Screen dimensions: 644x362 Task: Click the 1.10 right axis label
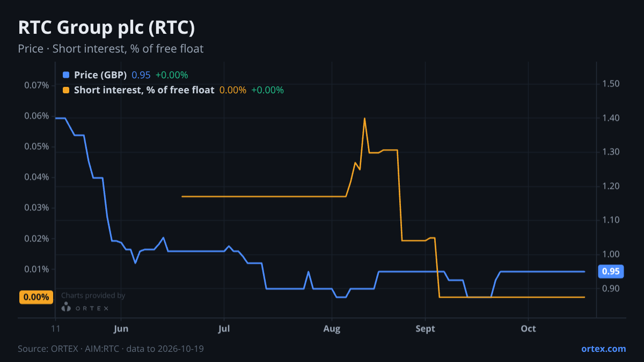pyautogui.click(x=611, y=220)
